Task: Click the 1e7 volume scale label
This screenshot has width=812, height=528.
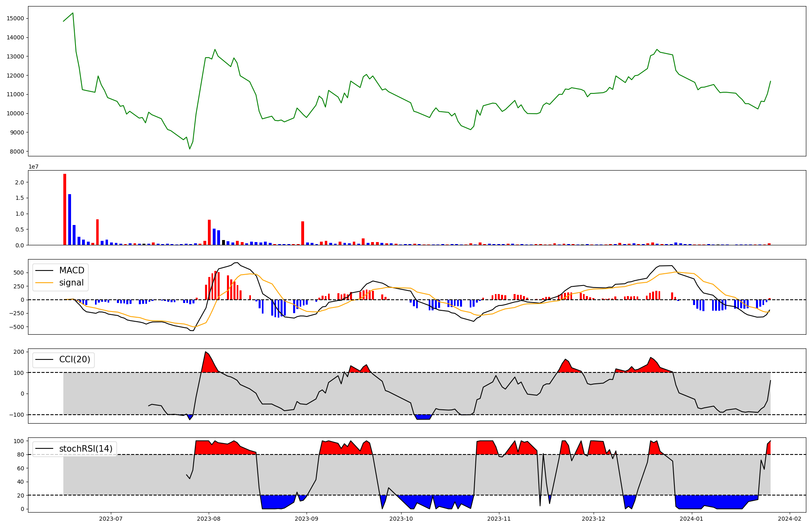Action: click(x=33, y=167)
